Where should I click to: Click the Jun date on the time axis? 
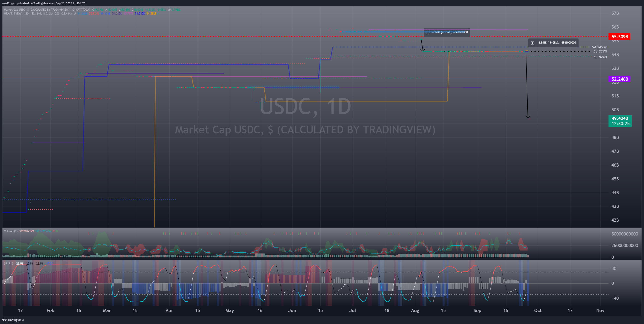click(x=292, y=310)
